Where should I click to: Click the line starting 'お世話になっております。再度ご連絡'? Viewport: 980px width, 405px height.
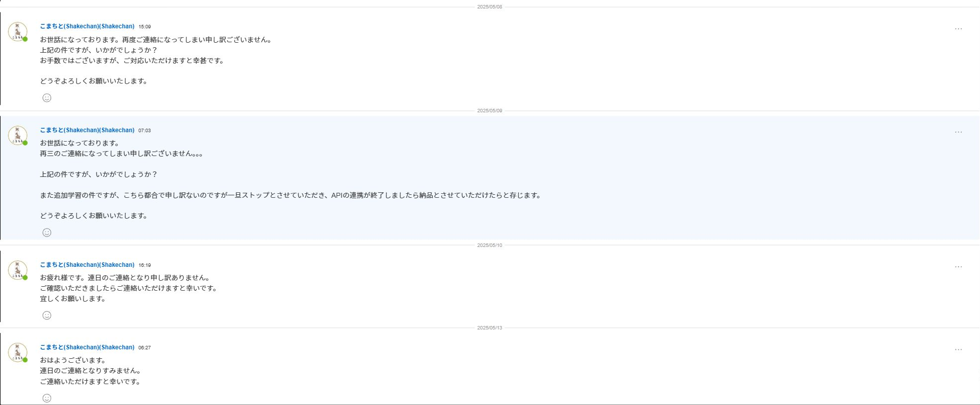point(156,40)
